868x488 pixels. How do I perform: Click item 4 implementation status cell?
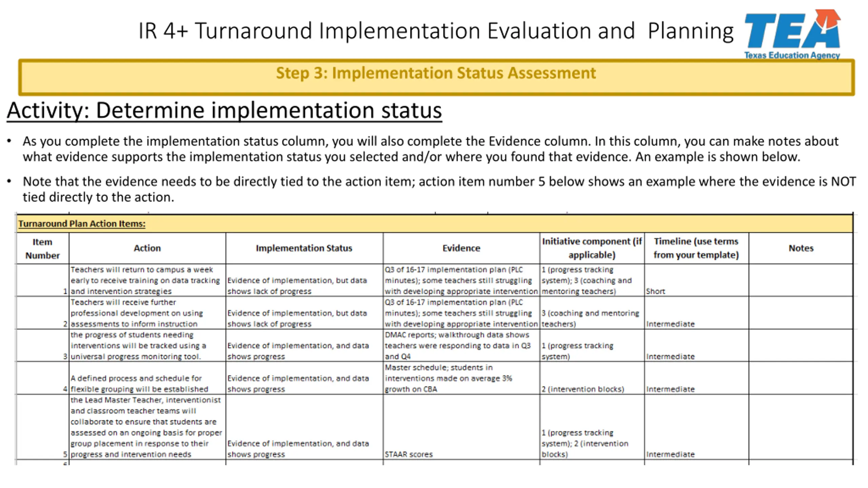(x=304, y=378)
